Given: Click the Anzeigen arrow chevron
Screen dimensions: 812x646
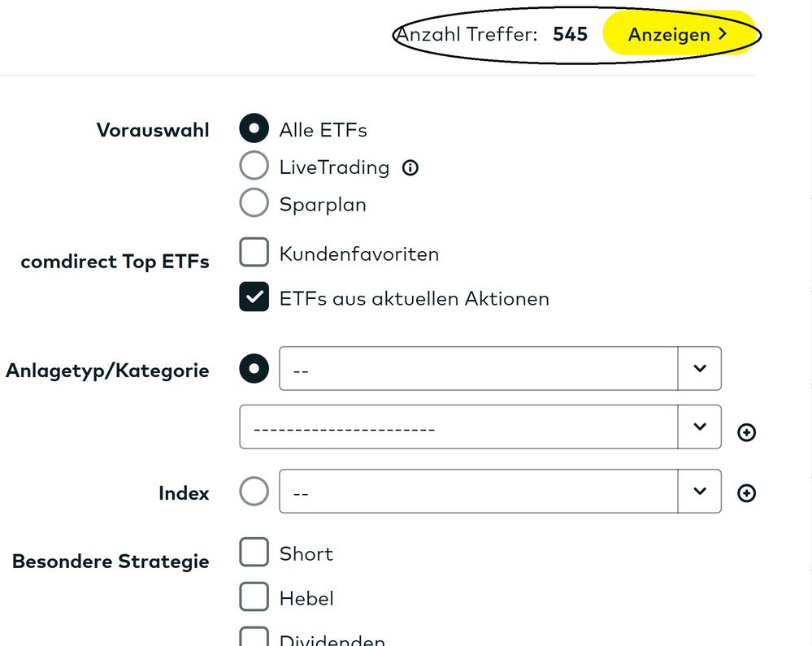Looking at the screenshot, I should tap(723, 34).
